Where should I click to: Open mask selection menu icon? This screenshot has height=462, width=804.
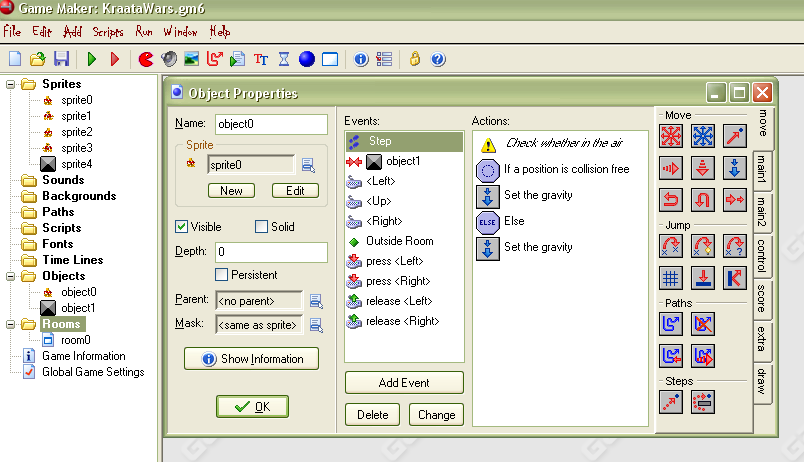click(x=316, y=325)
